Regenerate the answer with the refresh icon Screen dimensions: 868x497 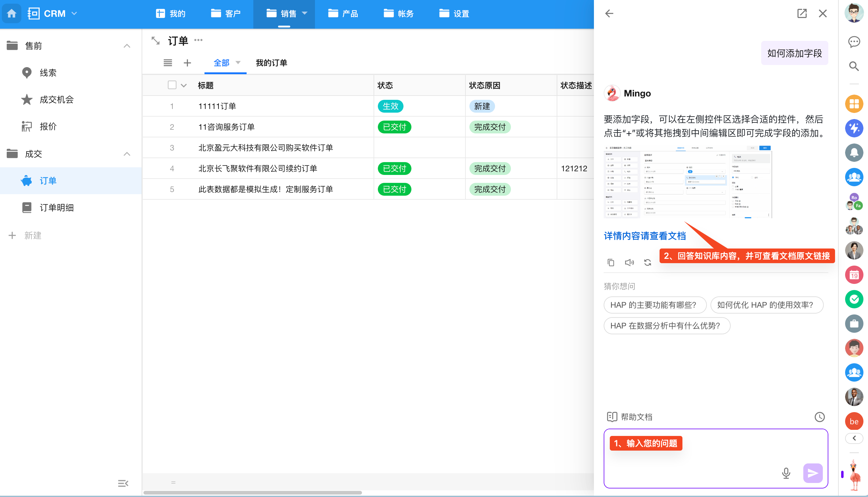(648, 262)
